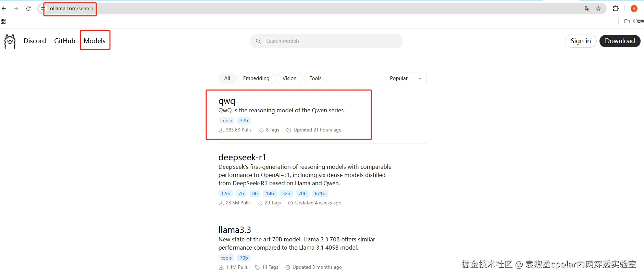Image resolution: width=644 pixels, height=277 pixels.
Task: Click the qwq description text
Action: (x=282, y=110)
